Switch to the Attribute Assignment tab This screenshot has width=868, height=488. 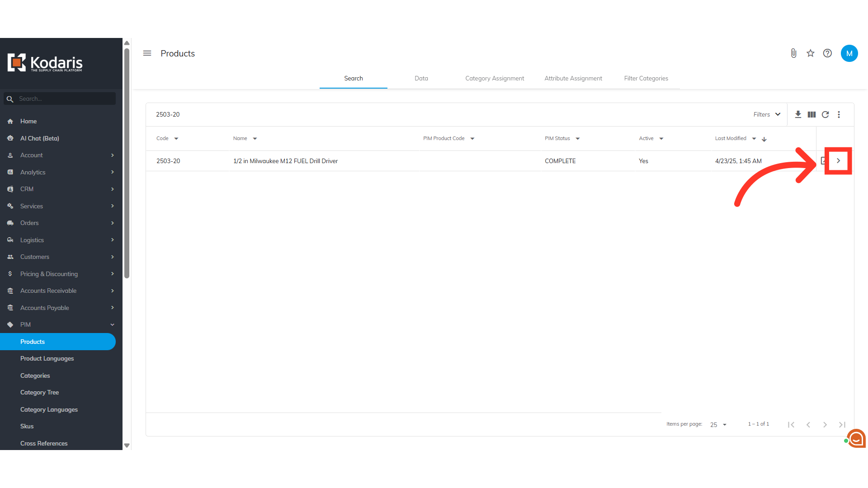(x=573, y=78)
